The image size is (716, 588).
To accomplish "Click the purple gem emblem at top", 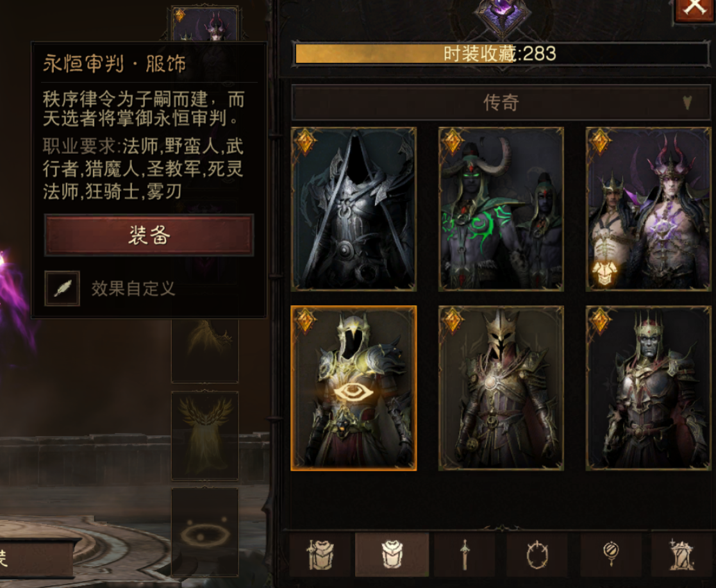I will click(501, 16).
